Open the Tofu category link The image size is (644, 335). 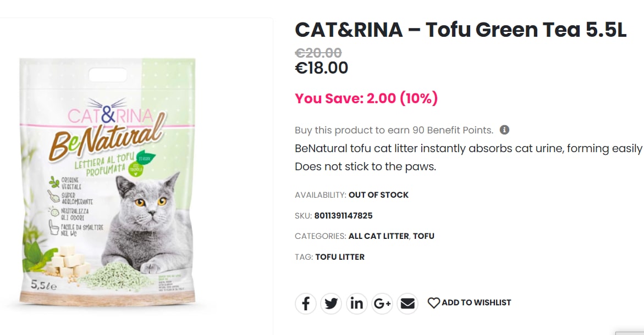click(x=423, y=236)
